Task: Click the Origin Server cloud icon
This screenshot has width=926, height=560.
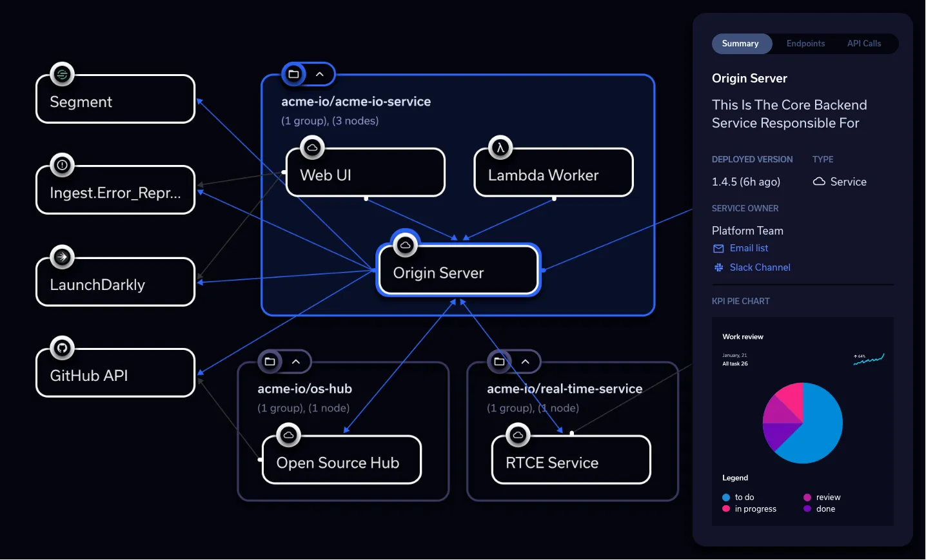Action: (405, 245)
